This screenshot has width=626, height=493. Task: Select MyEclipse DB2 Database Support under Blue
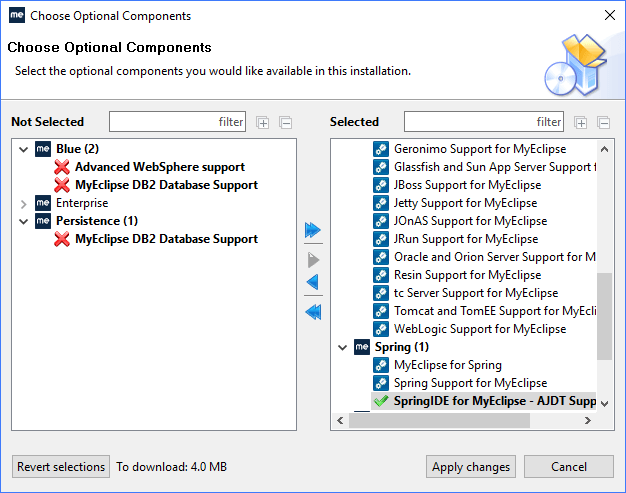click(x=166, y=185)
